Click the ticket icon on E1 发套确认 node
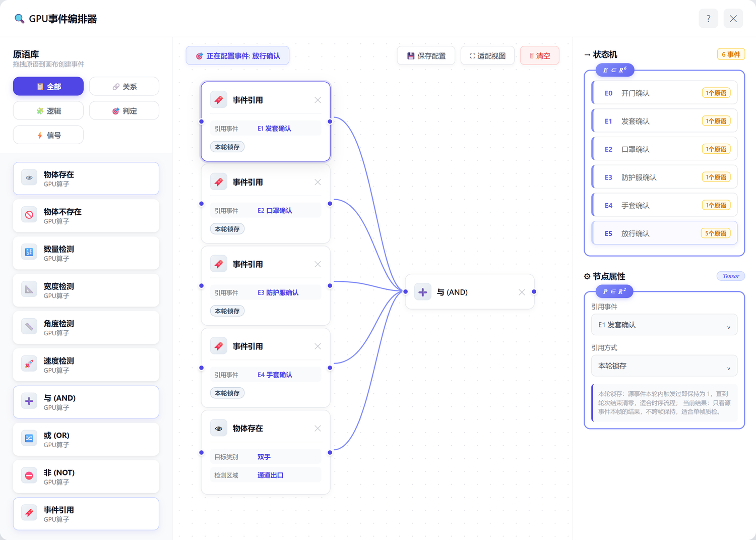 tap(219, 100)
